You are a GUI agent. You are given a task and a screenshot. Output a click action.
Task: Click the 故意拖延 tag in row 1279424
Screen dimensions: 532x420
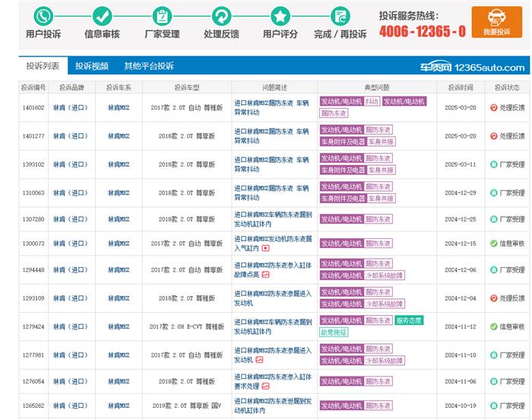coord(334,332)
